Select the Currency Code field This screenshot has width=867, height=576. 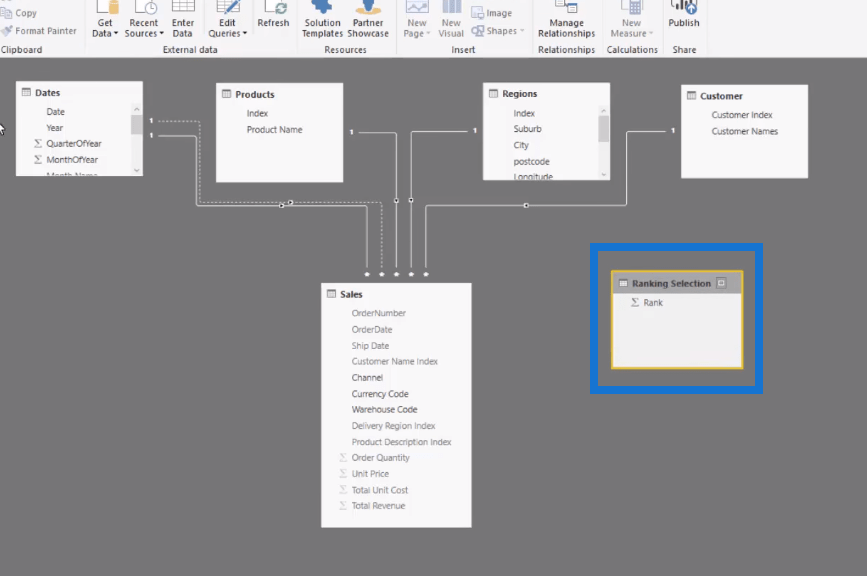(x=380, y=394)
